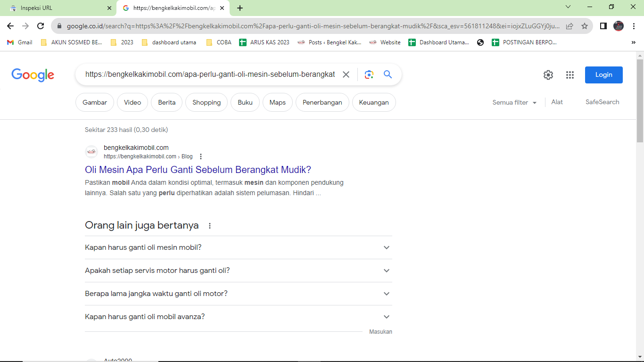Viewport: 644px width, 362px height.
Task: Click the Masukan feedback link
Action: 380,332
